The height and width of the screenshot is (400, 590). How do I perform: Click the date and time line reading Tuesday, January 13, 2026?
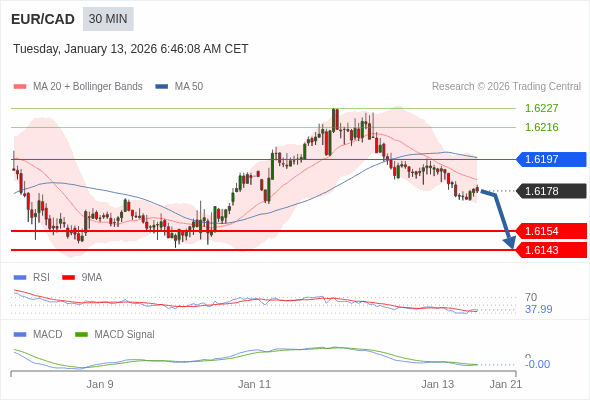click(131, 49)
